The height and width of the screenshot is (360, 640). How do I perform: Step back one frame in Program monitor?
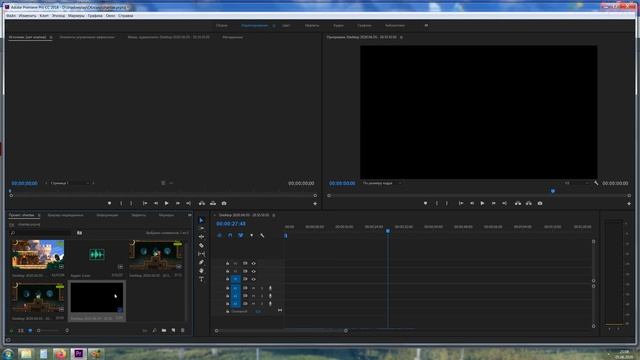coord(472,203)
